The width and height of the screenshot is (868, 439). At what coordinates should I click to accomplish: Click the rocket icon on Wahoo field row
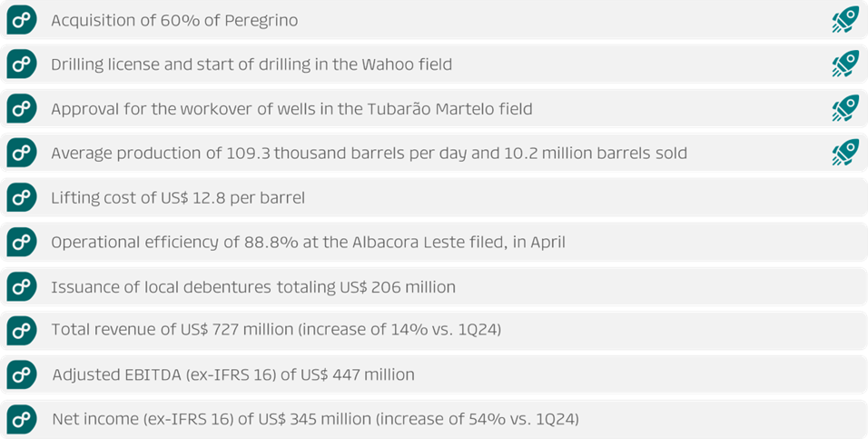pyautogui.click(x=844, y=64)
